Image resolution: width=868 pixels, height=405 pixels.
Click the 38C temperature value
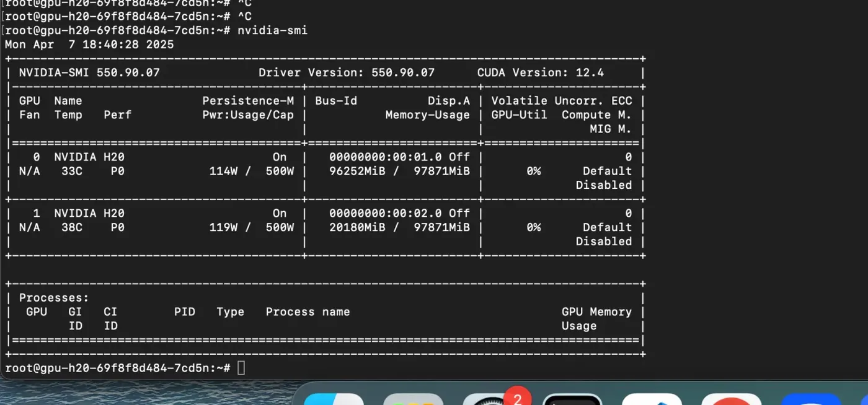(x=72, y=227)
